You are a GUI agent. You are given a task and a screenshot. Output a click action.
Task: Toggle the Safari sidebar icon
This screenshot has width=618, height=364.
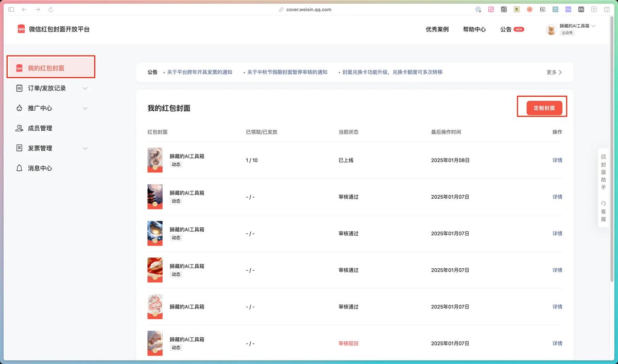[x=11, y=9]
